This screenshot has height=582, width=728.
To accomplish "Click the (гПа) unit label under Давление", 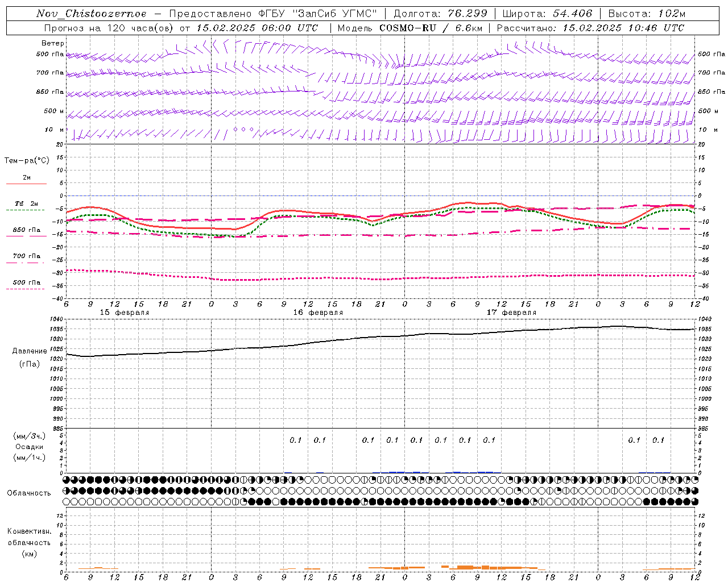I will coord(30,364).
